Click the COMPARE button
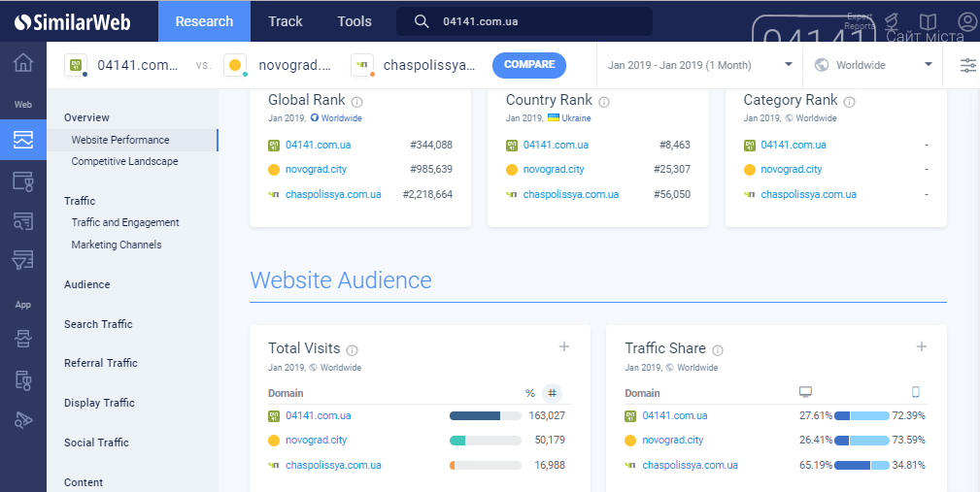Viewport: 980px width, 492px height. pos(529,65)
